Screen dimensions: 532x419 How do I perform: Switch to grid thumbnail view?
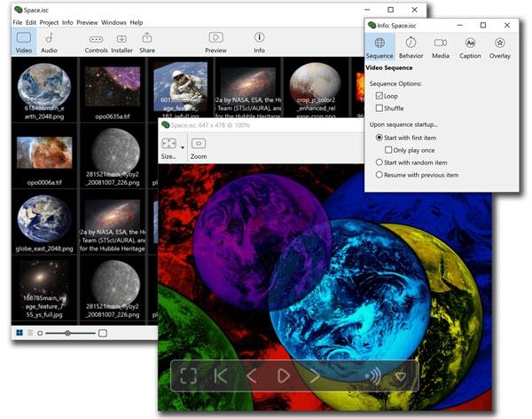20,333
